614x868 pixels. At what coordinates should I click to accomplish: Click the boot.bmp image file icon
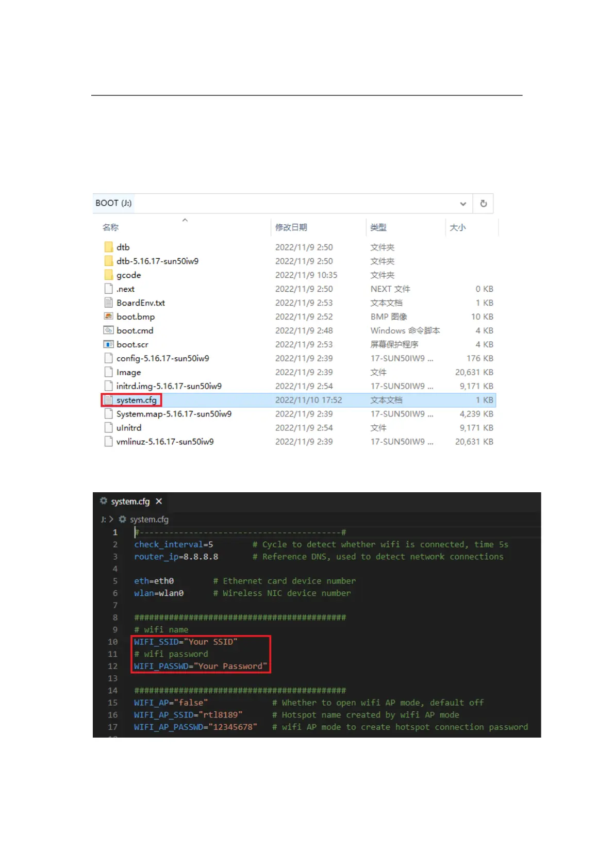108,316
